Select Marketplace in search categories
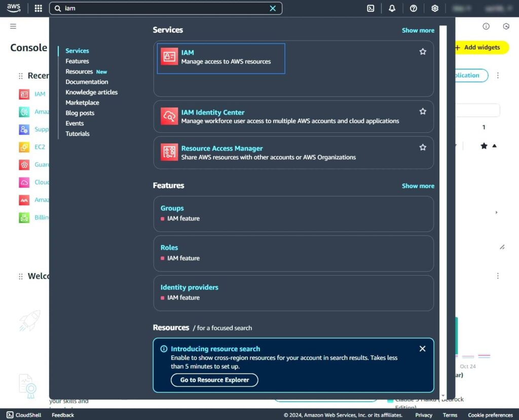 click(x=82, y=102)
